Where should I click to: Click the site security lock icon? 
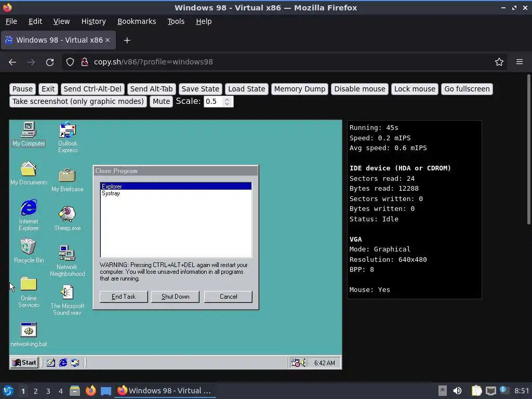[x=85, y=62]
